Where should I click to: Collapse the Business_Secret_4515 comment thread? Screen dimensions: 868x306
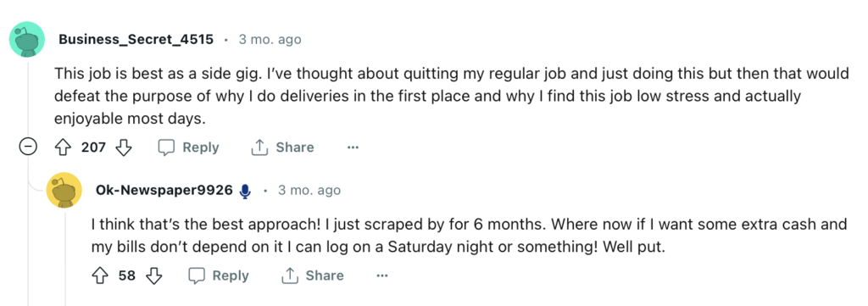point(28,147)
